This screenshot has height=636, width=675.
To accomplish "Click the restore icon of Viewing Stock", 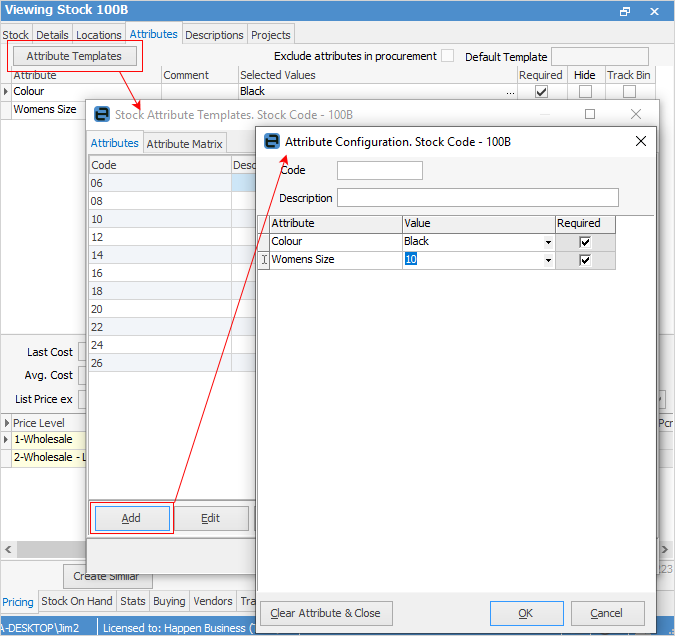I will tap(625, 11).
